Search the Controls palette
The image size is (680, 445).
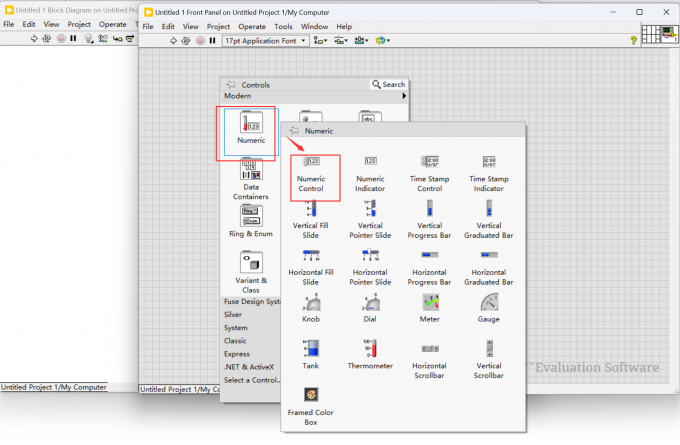[x=389, y=84]
